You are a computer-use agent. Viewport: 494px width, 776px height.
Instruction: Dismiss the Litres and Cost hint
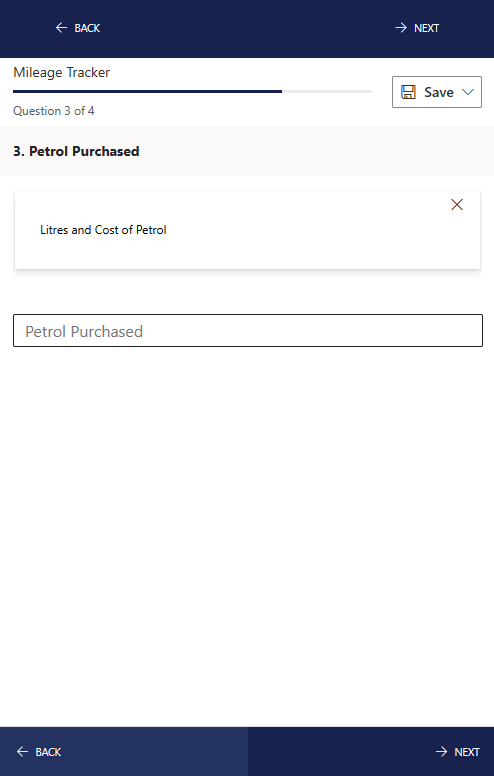457,204
